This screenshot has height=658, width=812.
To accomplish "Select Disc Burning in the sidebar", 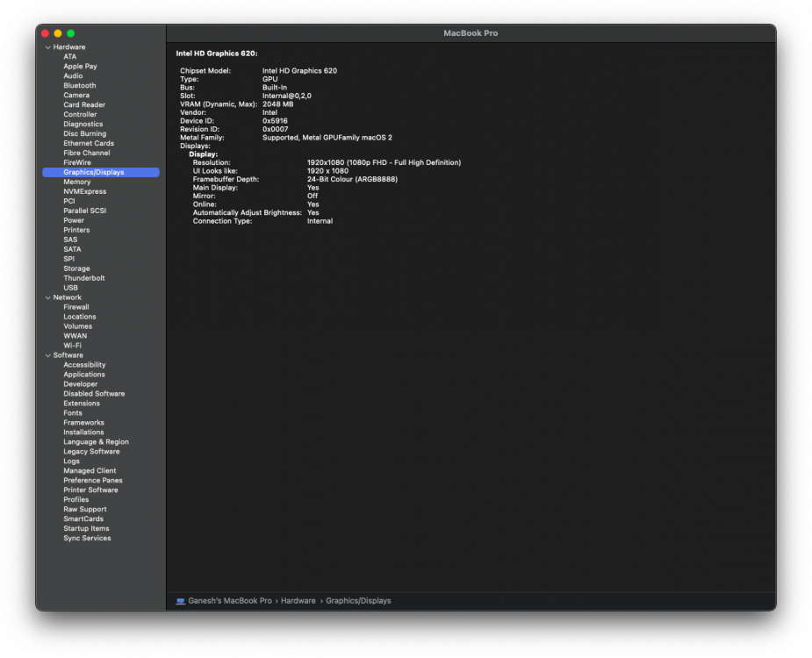I will (85, 133).
